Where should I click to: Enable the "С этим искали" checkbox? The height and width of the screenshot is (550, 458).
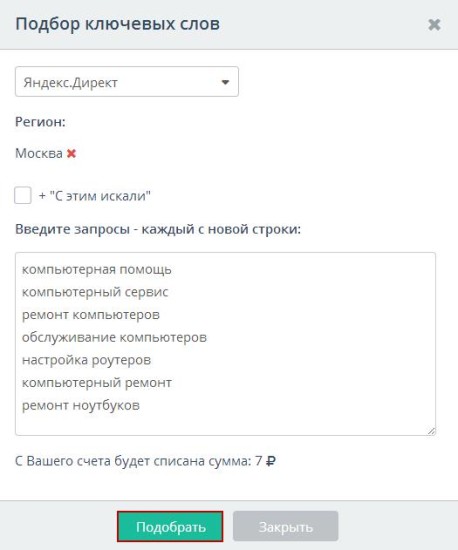pyautogui.click(x=23, y=195)
